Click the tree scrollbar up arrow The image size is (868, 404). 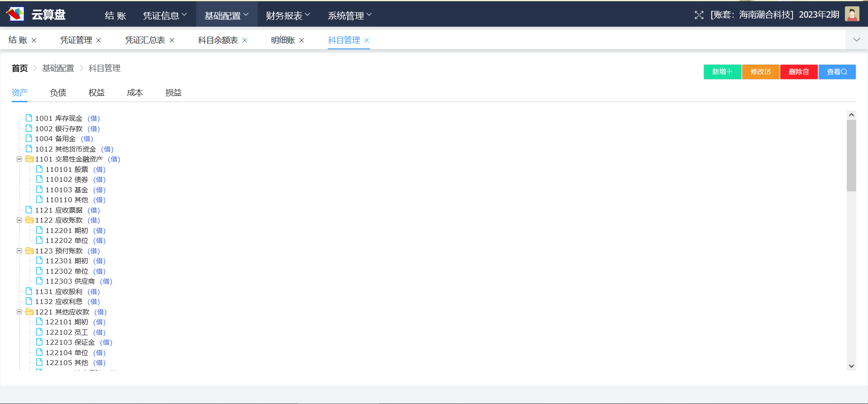[851, 115]
